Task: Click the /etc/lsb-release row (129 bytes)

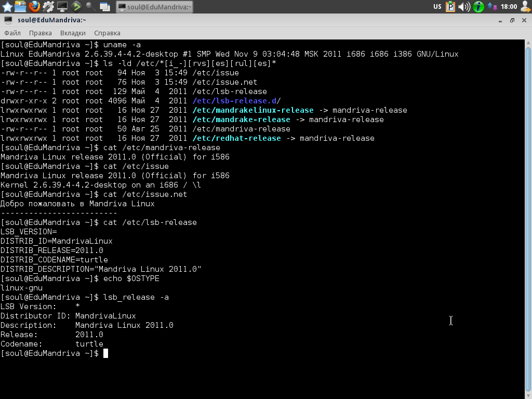Action: click(x=134, y=91)
